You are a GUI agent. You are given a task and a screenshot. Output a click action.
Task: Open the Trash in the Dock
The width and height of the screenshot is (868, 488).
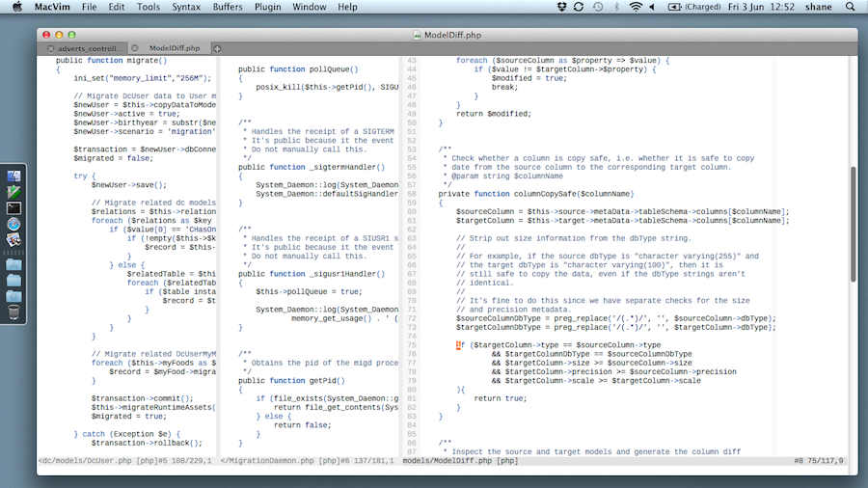[14, 312]
